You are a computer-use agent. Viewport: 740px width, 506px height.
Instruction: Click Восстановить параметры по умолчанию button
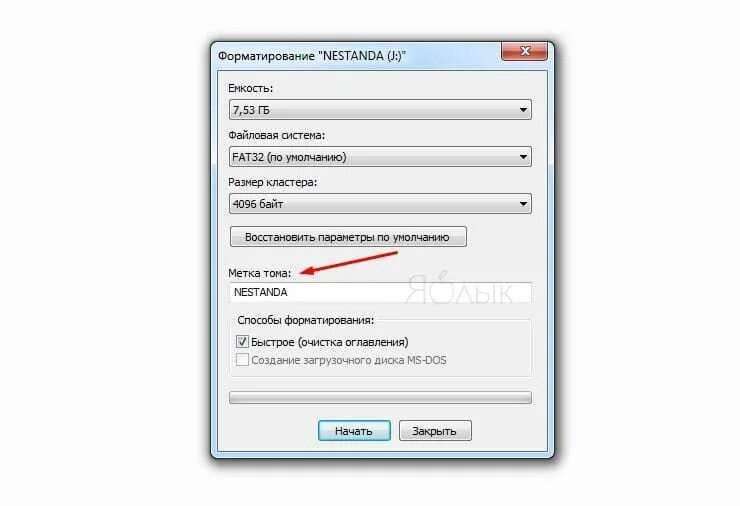(348, 237)
